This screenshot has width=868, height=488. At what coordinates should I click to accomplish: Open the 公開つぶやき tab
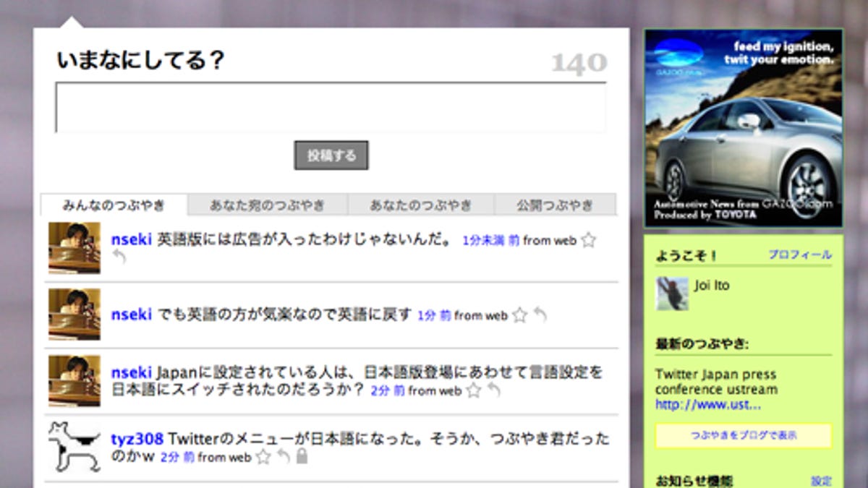[555, 205]
